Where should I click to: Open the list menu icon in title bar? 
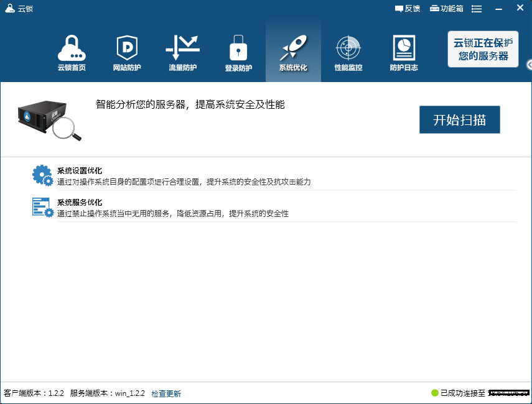[x=477, y=9]
